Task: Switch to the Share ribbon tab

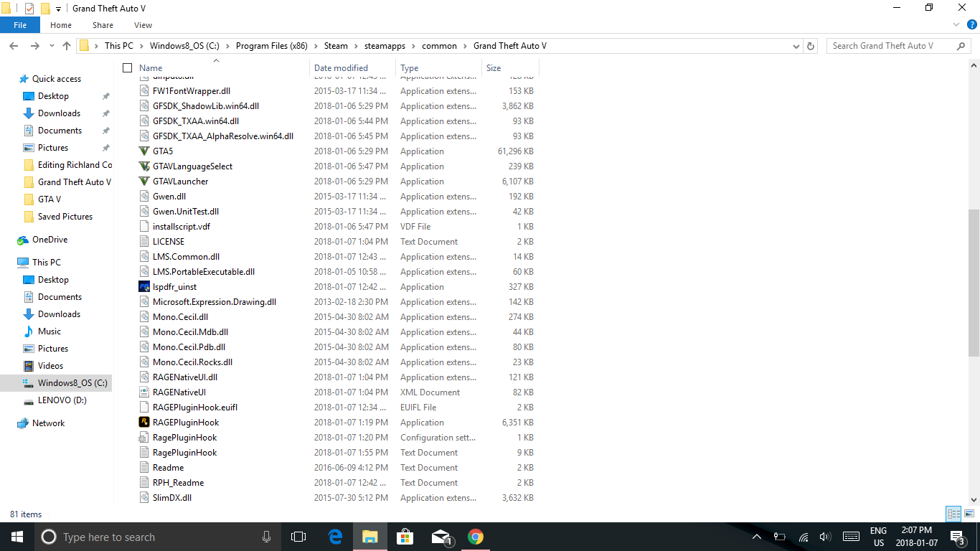Action: coord(103,25)
